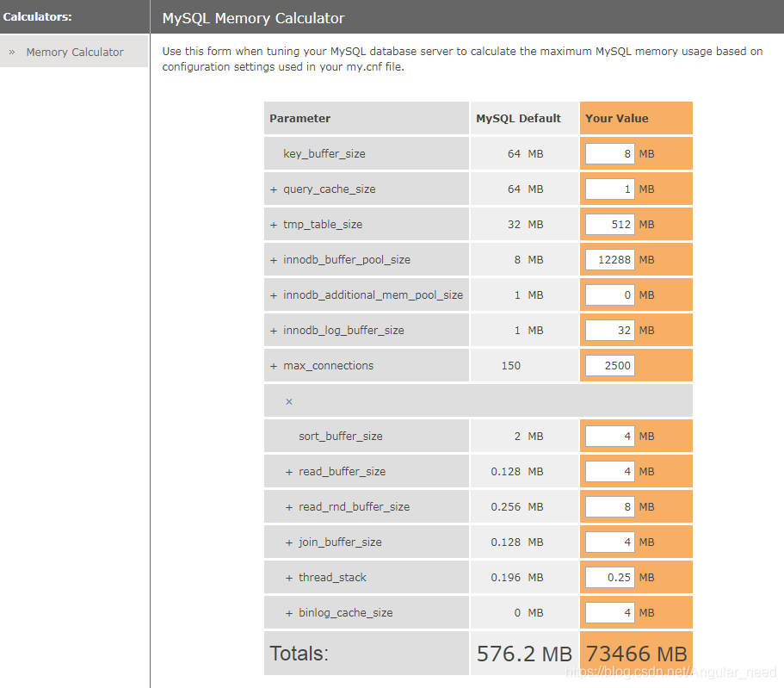
Task: Click innodb_additional_mem_pool_size parameter label
Action: point(373,294)
